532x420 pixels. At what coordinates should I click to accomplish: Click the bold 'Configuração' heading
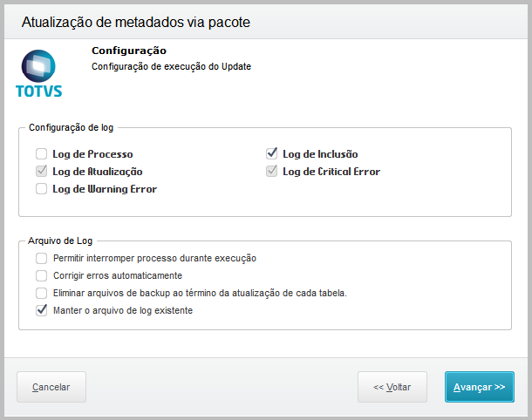(x=129, y=51)
